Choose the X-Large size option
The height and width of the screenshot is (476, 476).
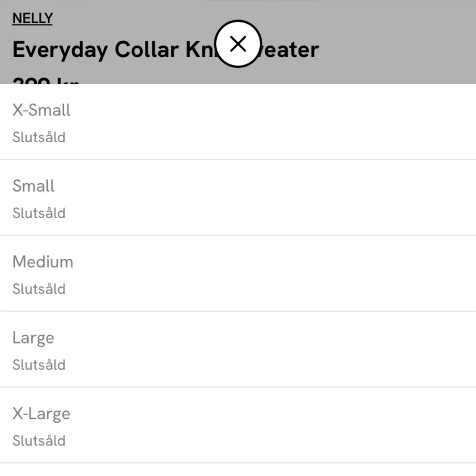point(41,414)
